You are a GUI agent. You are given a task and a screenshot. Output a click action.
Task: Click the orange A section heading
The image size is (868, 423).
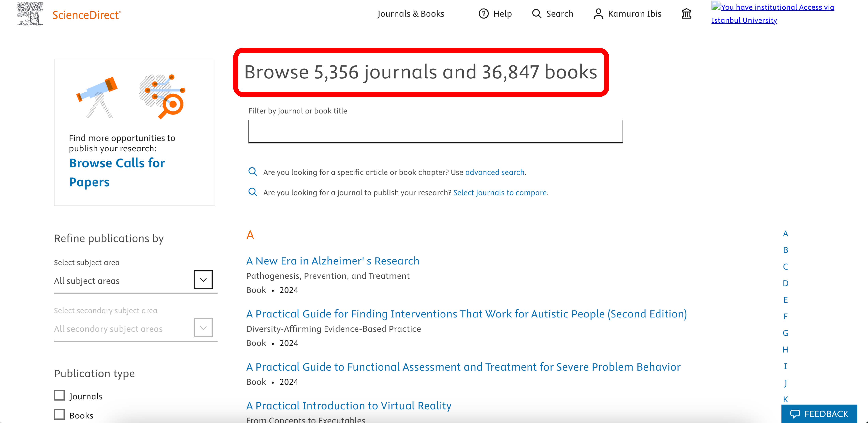(250, 235)
